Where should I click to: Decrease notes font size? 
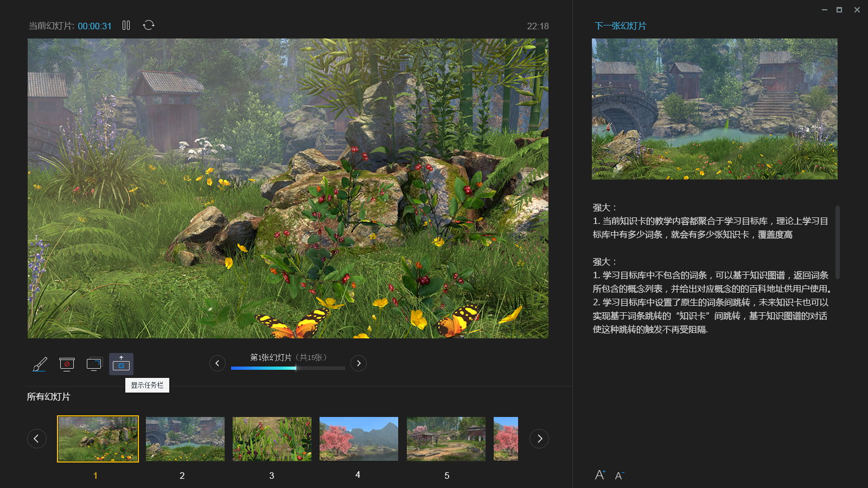(x=620, y=476)
